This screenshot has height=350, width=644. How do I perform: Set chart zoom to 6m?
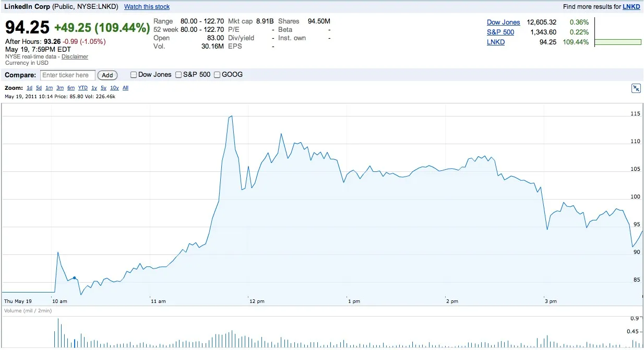71,88
